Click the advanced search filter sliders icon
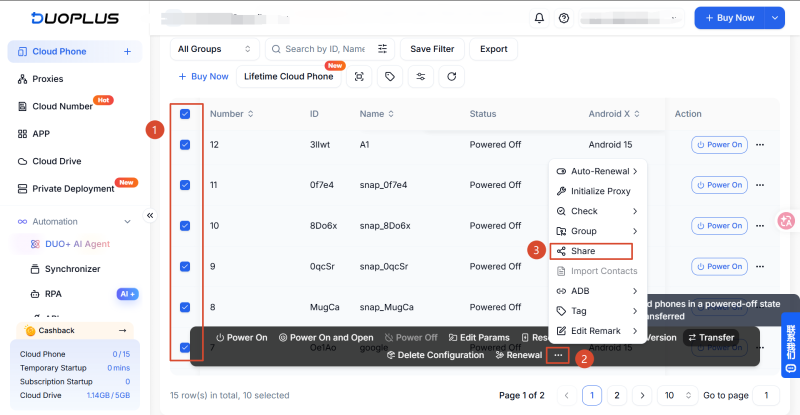800x415 pixels. click(382, 49)
